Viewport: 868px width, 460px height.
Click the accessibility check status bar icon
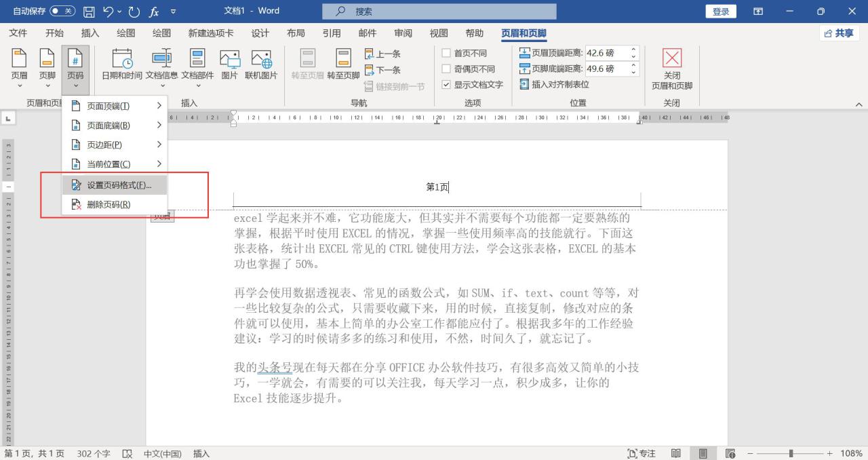click(127, 454)
